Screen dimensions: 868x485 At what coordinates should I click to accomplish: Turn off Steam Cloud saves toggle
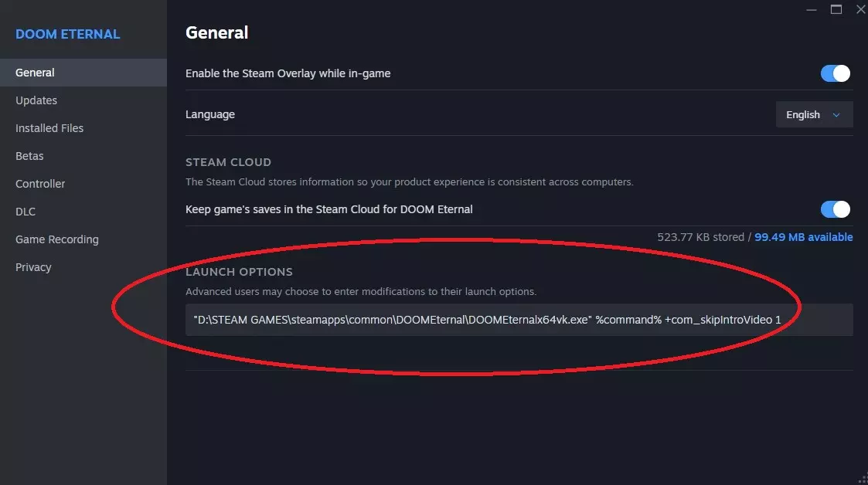pyautogui.click(x=835, y=209)
